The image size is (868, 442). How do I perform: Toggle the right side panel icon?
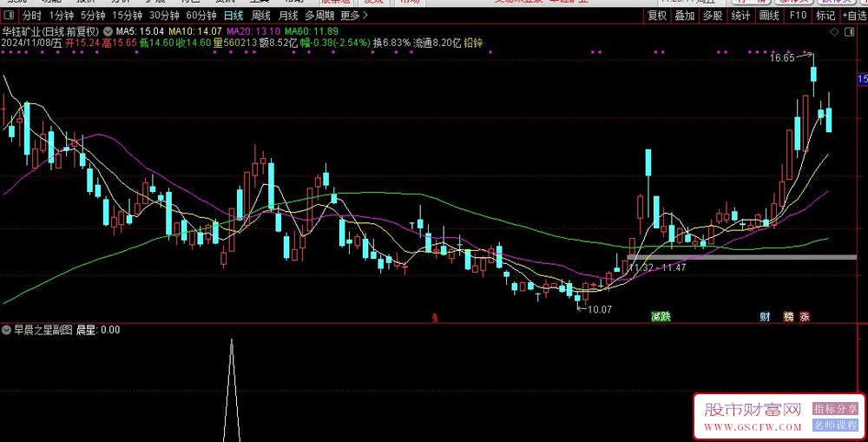tap(849, 32)
